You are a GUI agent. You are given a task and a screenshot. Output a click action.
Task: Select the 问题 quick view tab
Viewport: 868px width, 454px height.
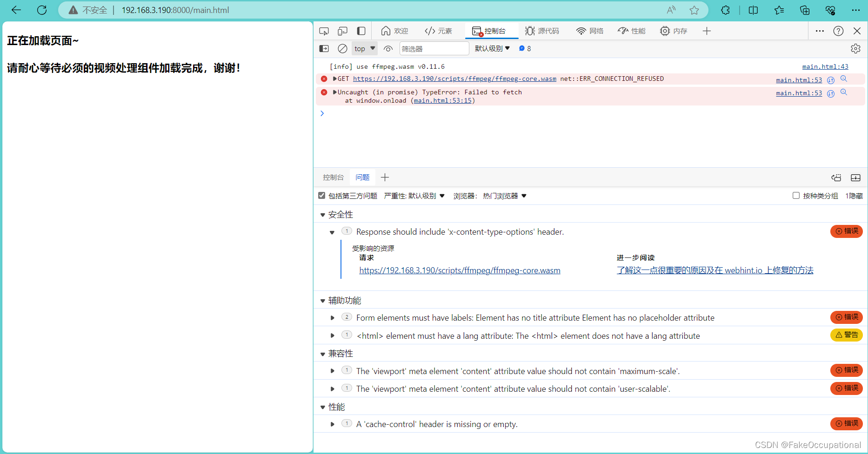coord(362,177)
